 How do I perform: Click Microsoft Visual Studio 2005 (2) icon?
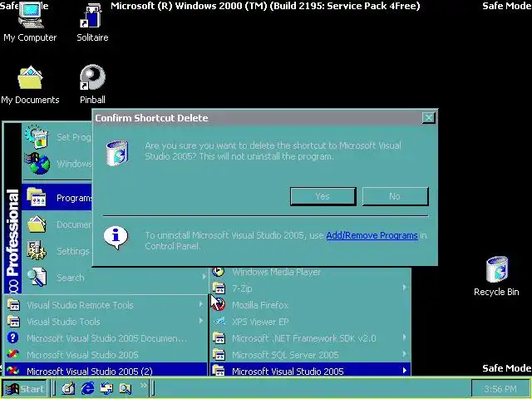[12, 371]
